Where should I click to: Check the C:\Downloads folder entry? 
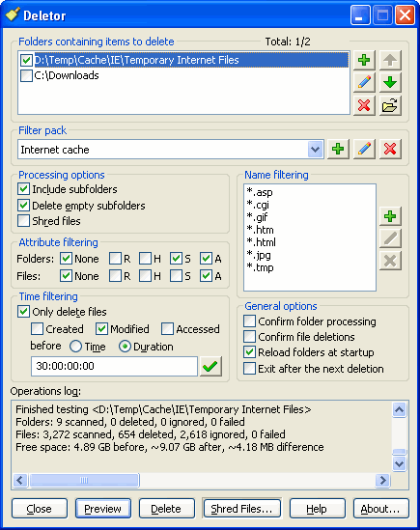coord(26,75)
